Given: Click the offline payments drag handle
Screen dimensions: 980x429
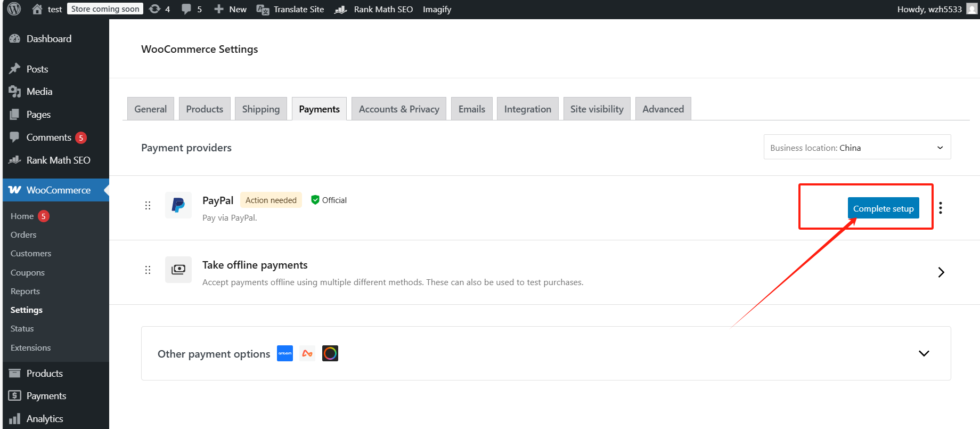Looking at the screenshot, I should coord(148,270).
